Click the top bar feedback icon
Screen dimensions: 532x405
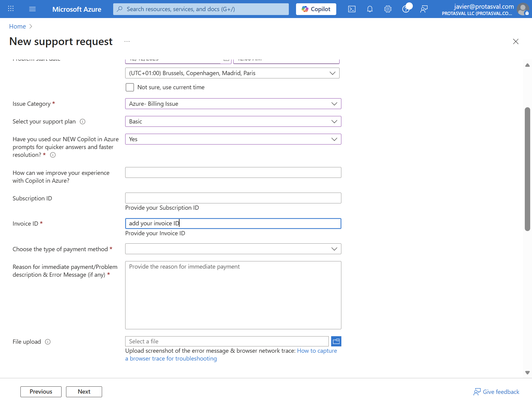(424, 9)
